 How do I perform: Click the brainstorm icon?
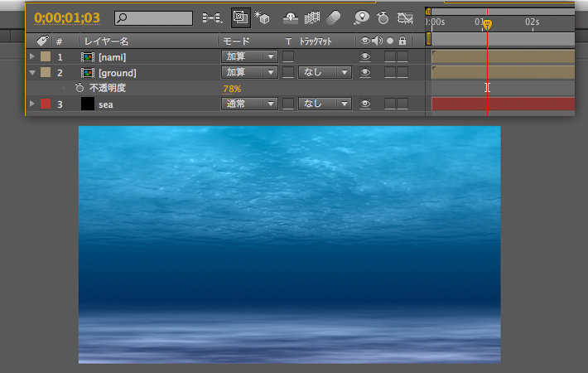pos(362,17)
